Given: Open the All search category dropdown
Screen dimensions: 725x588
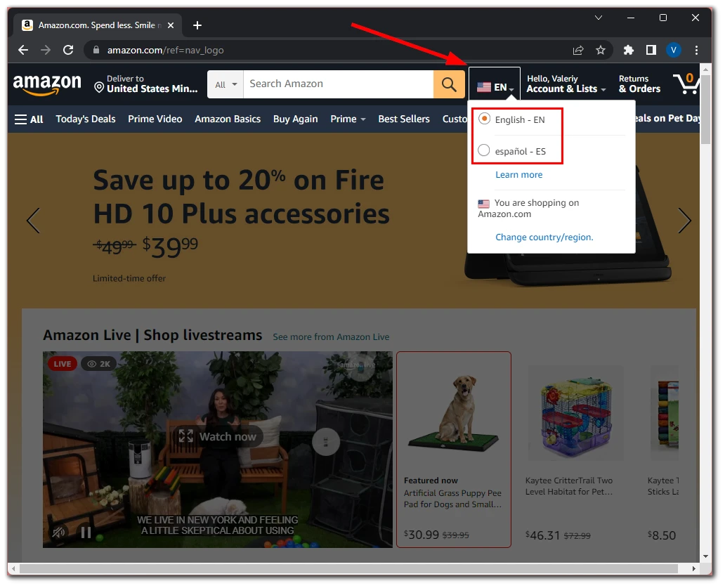Looking at the screenshot, I should [226, 84].
